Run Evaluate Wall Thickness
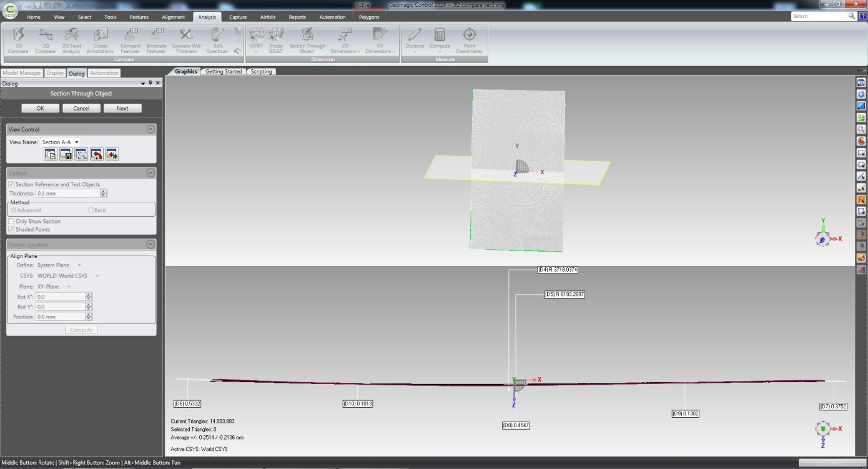The width and height of the screenshot is (868, 469). [186, 41]
